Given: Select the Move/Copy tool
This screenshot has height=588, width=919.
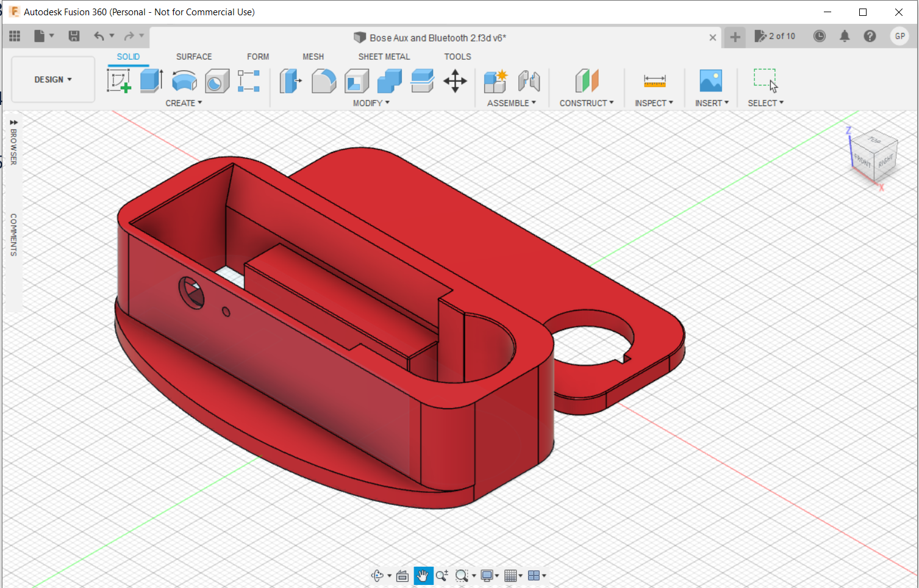Looking at the screenshot, I should (x=455, y=81).
